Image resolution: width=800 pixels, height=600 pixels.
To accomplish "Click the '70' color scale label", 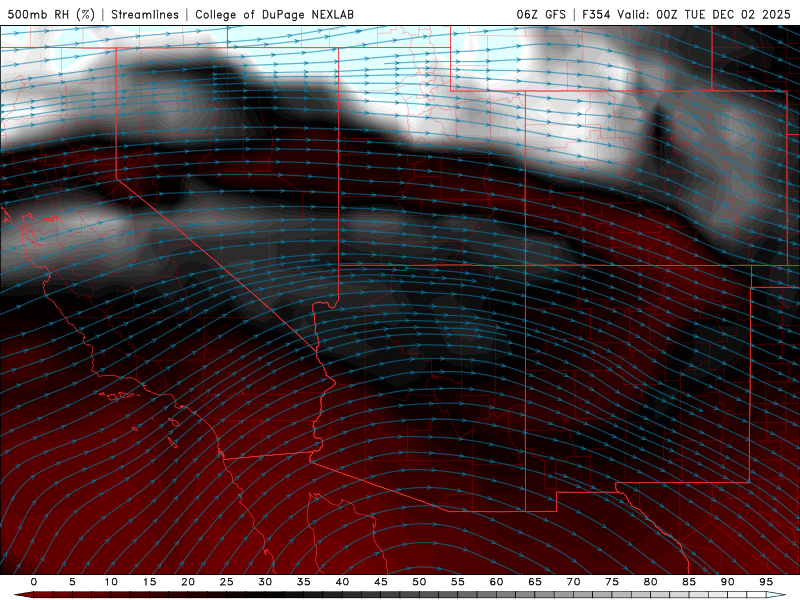I will pyautogui.click(x=573, y=582).
